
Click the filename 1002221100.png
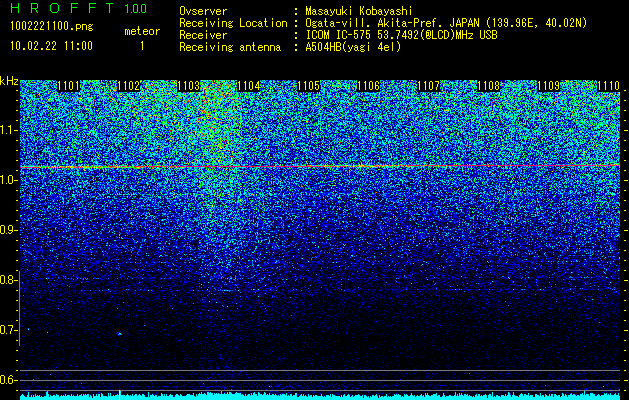pos(52,27)
